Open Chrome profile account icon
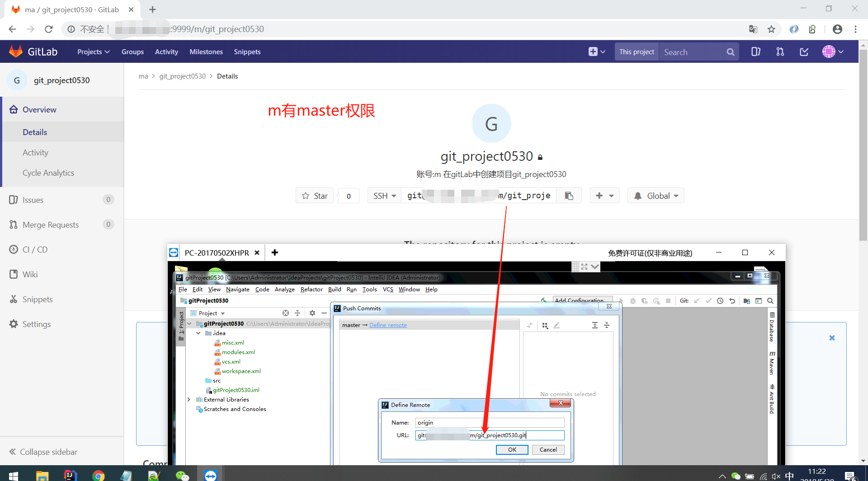 tap(837, 29)
